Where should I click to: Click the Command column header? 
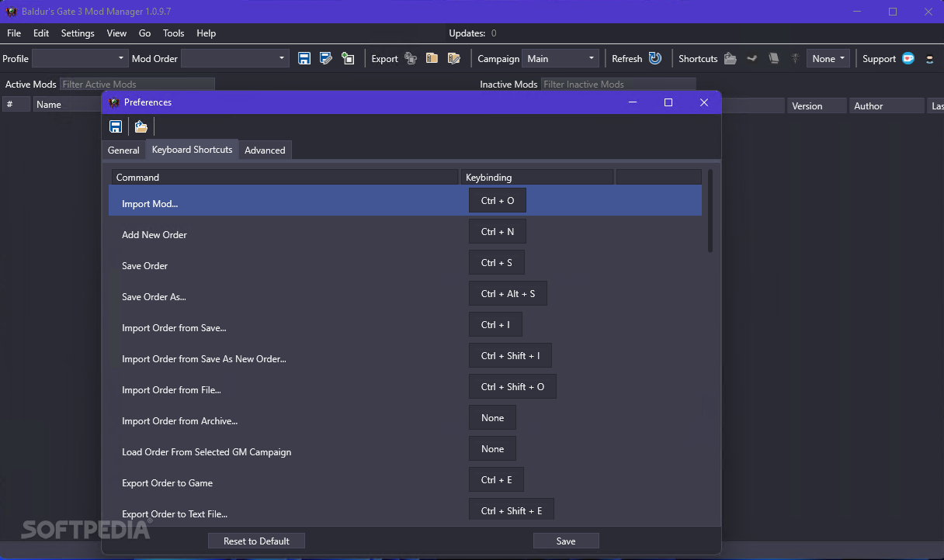285,178
